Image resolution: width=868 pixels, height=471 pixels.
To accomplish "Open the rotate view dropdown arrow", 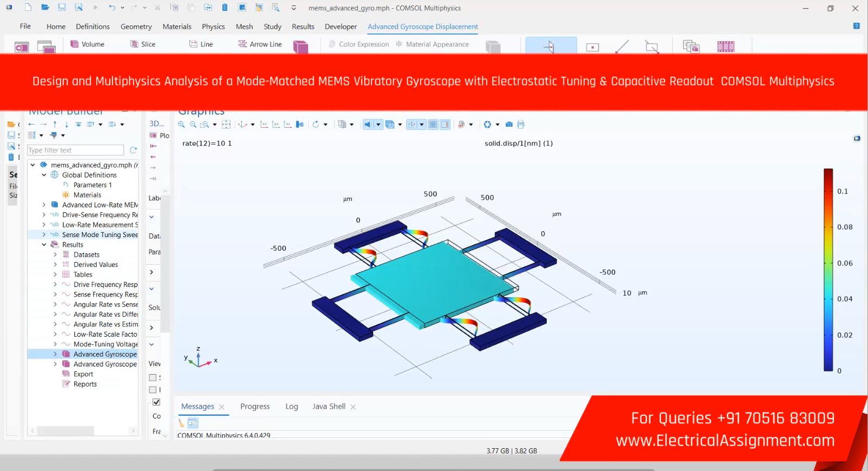I will (326, 125).
